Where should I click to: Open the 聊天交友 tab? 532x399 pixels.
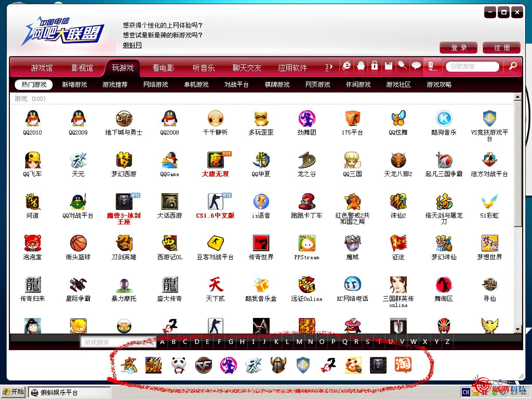coord(247,68)
